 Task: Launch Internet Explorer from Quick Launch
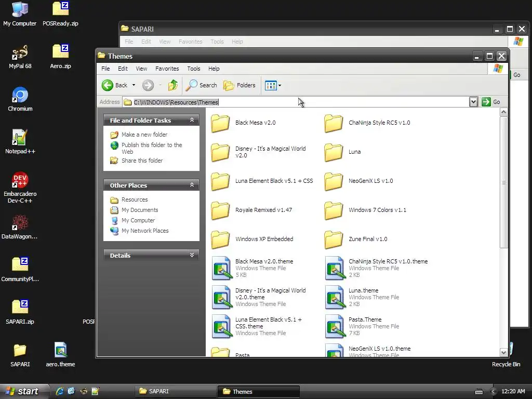click(x=59, y=391)
